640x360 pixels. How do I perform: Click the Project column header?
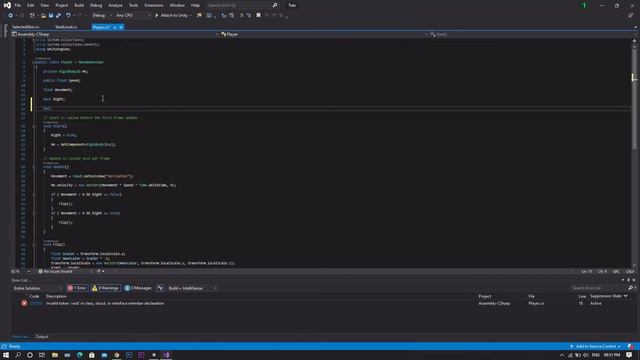(x=485, y=296)
